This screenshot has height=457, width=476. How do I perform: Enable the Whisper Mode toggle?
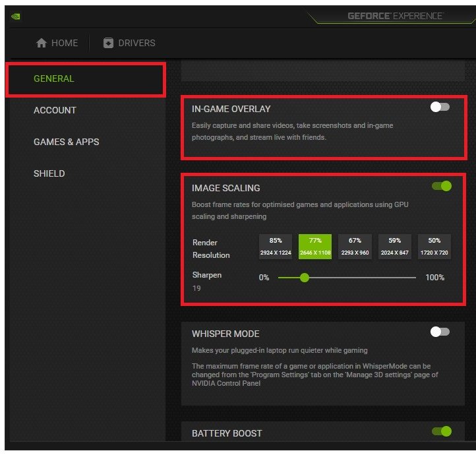tap(440, 332)
